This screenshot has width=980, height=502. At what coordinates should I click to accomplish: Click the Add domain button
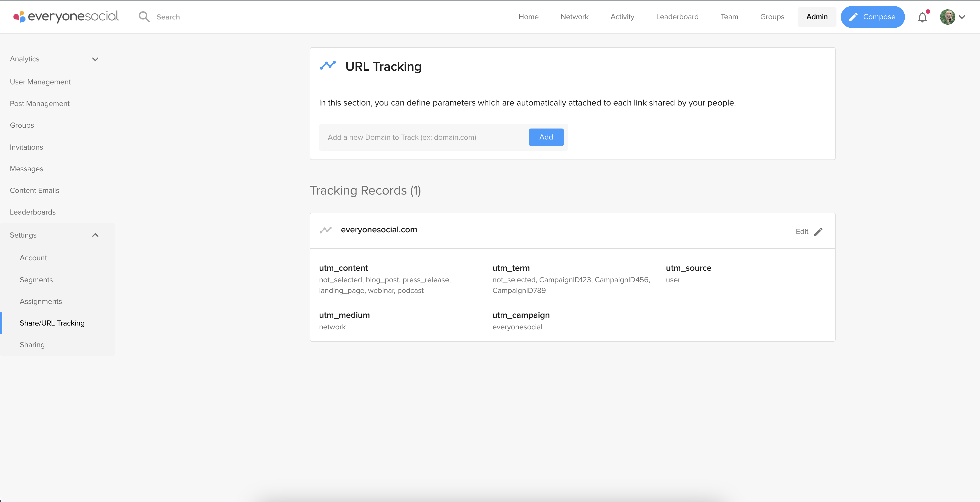coord(546,137)
